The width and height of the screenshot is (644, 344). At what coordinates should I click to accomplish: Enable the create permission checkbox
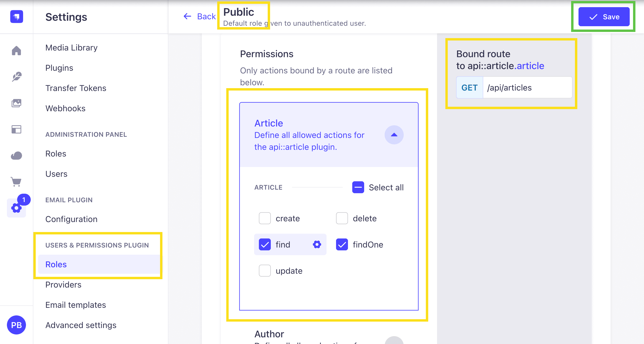pos(265,218)
